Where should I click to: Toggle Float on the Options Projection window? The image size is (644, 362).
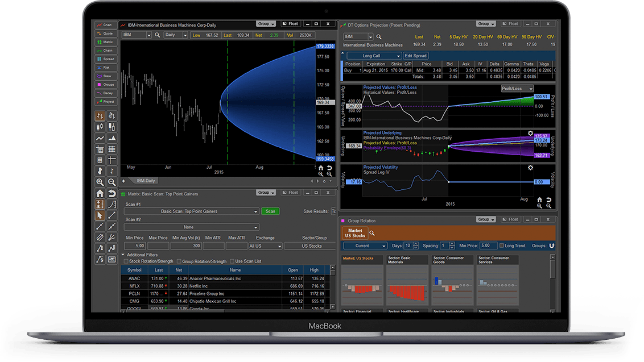click(510, 24)
